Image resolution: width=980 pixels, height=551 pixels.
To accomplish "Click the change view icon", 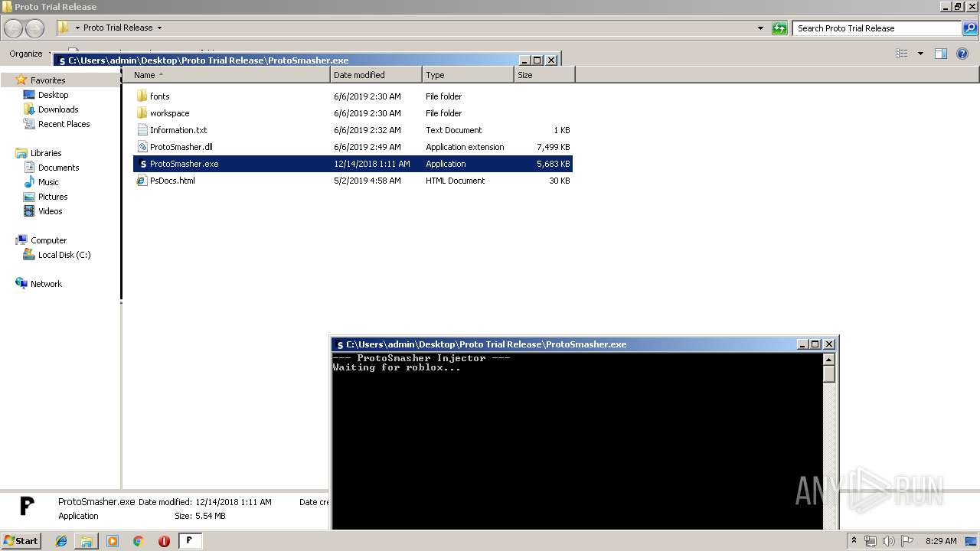I will tap(902, 54).
